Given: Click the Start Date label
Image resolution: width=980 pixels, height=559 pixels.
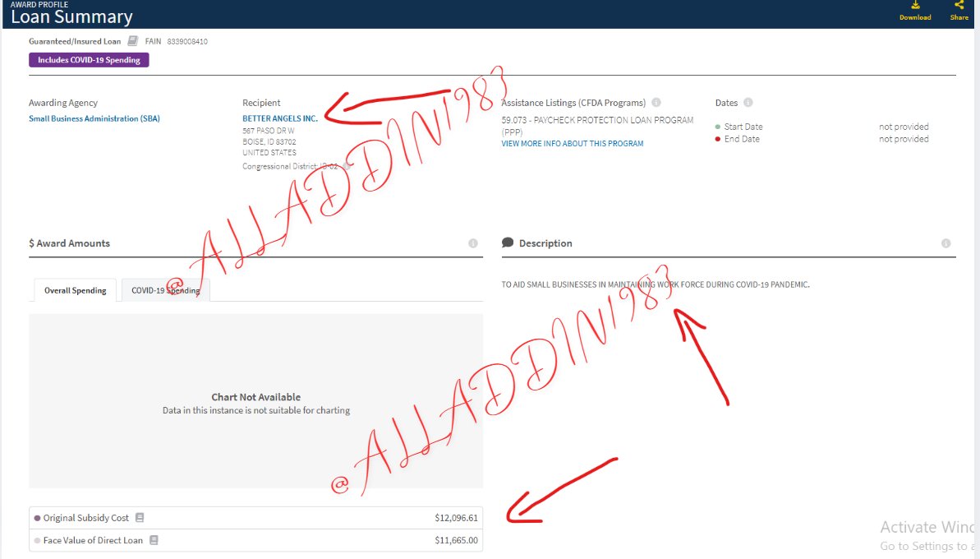Looking at the screenshot, I should coord(743,127).
